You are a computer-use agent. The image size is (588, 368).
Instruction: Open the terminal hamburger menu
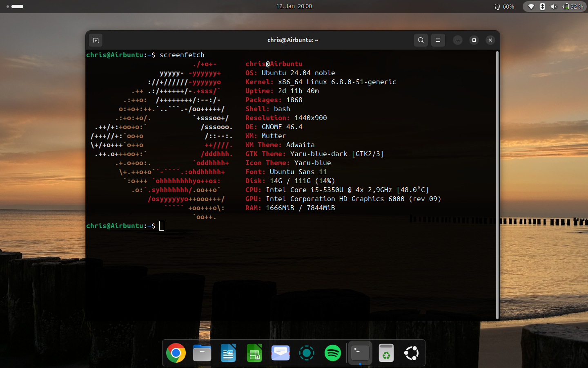[x=438, y=40]
